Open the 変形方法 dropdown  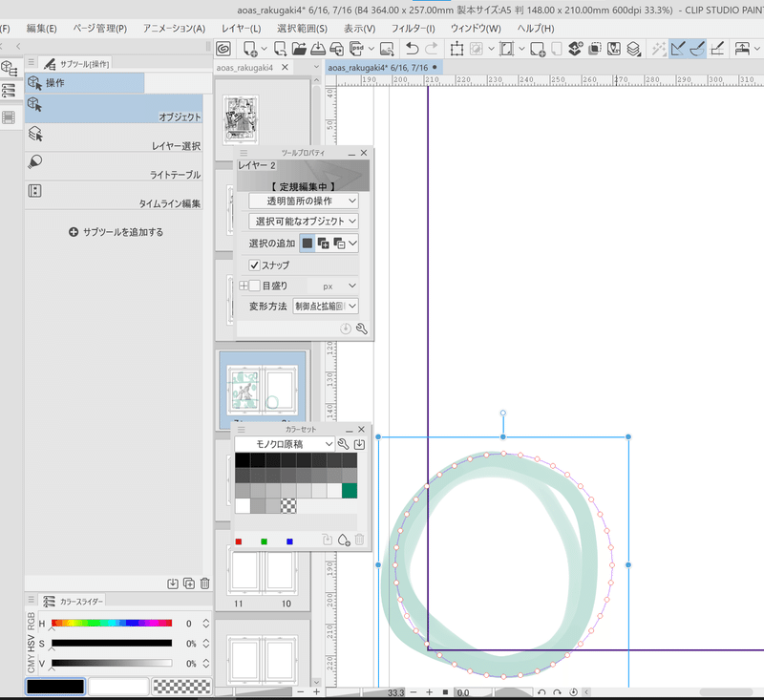(326, 306)
